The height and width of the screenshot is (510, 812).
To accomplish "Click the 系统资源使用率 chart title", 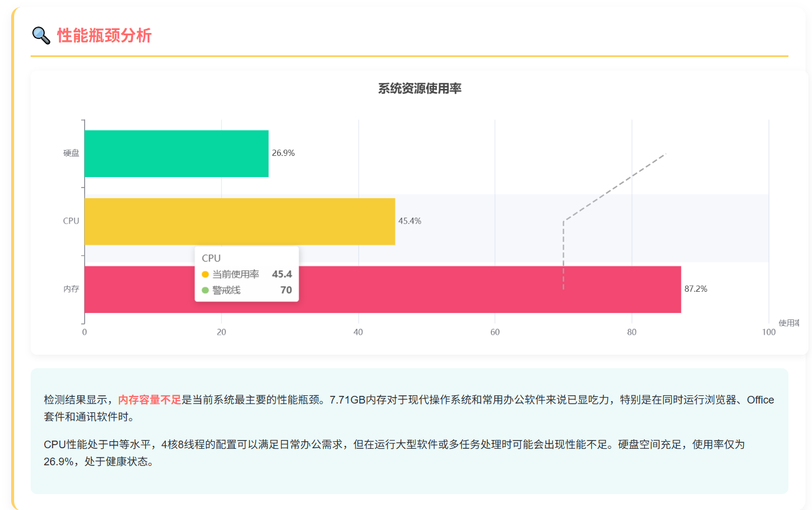I will coord(420,89).
